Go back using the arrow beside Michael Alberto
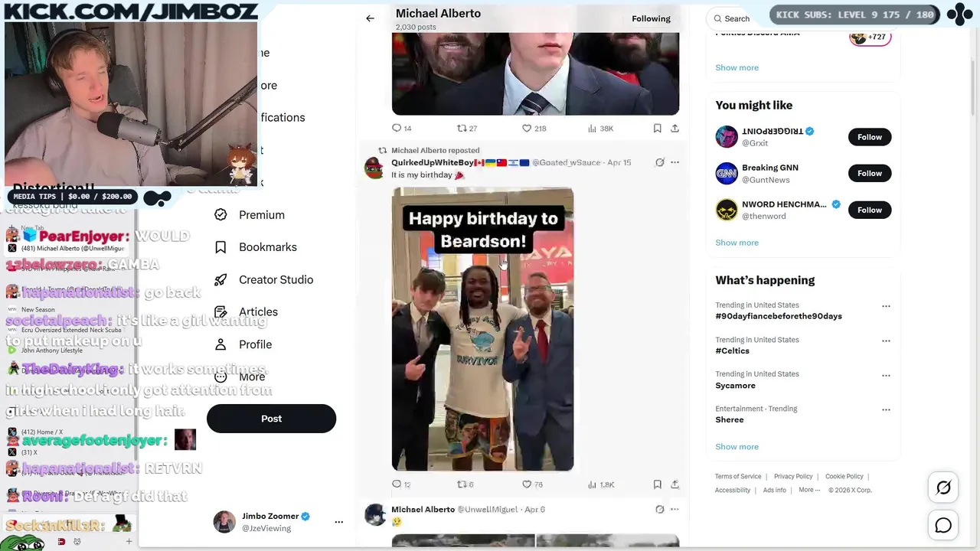980x551 pixels. [370, 18]
